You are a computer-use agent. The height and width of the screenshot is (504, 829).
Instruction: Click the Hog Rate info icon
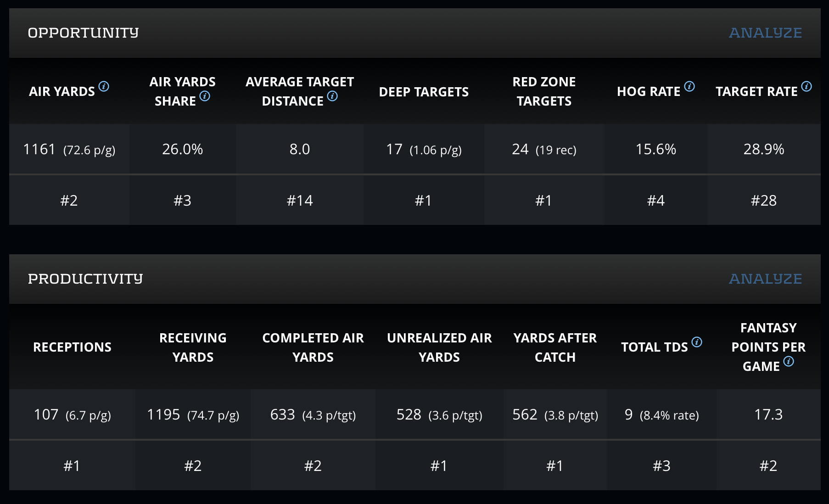[x=689, y=86]
